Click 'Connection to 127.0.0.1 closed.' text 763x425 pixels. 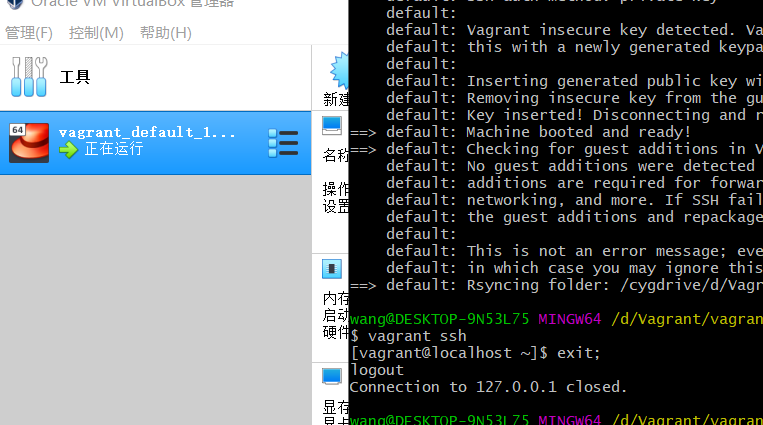click(488, 387)
